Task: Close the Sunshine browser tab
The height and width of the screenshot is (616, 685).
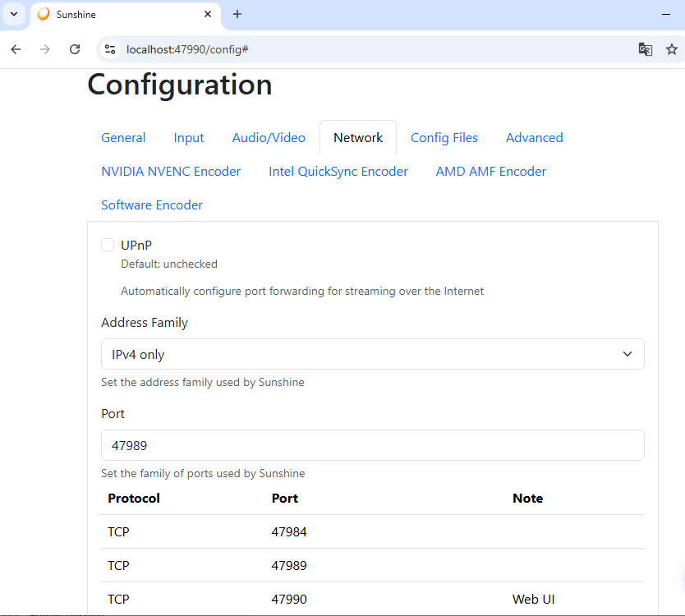Action: pos(209,14)
